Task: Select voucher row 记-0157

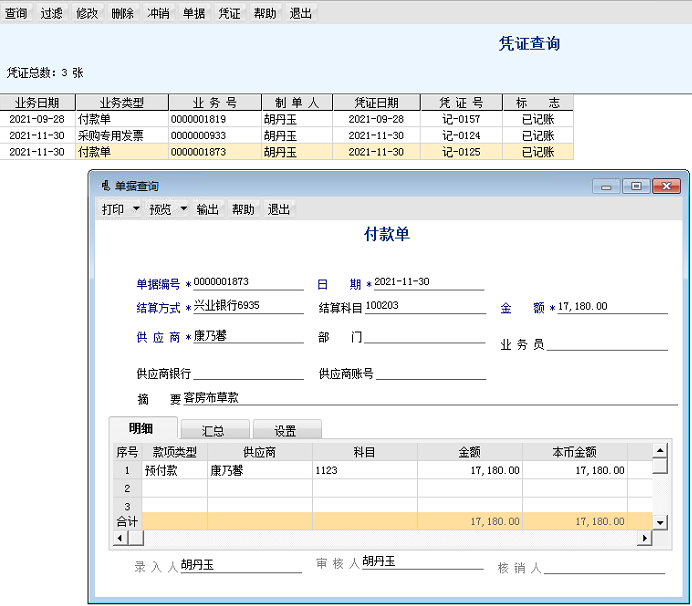Action: tap(286, 119)
